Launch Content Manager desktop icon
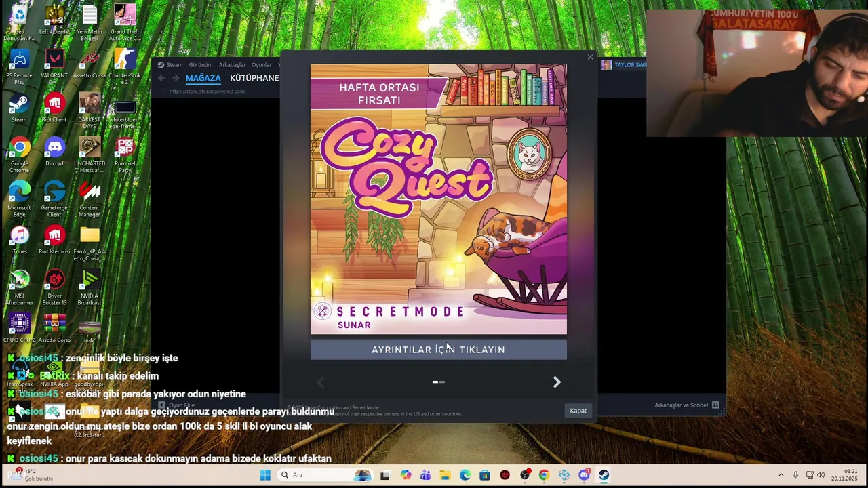The image size is (868, 488). pos(90,199)
